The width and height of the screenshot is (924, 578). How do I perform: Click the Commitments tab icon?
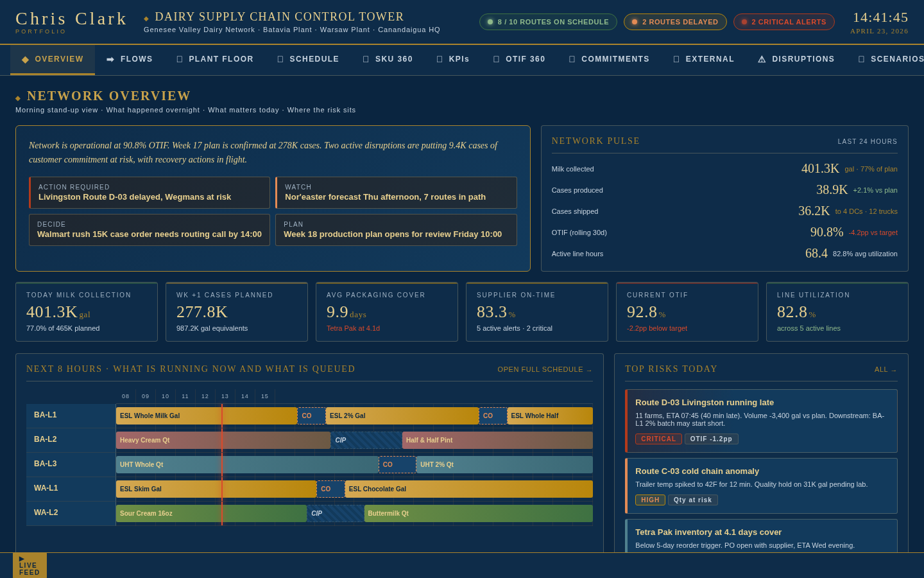click(x=572, y=59)
